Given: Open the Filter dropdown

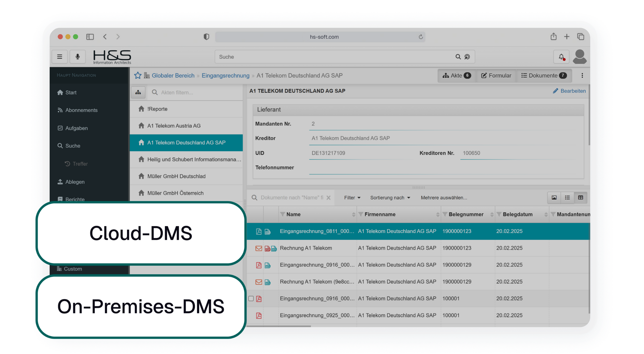Looking at the screenshot, I should point(352,198).
